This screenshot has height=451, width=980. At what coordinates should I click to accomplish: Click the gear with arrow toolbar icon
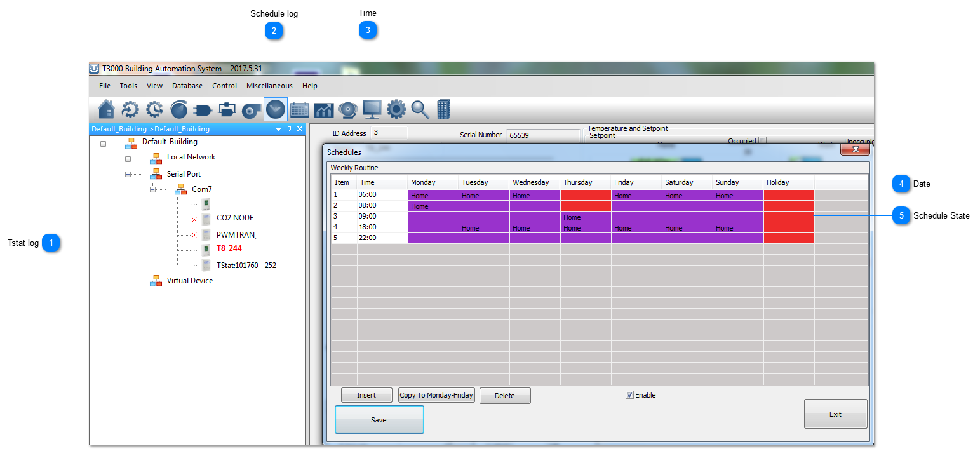click(130, 109)
